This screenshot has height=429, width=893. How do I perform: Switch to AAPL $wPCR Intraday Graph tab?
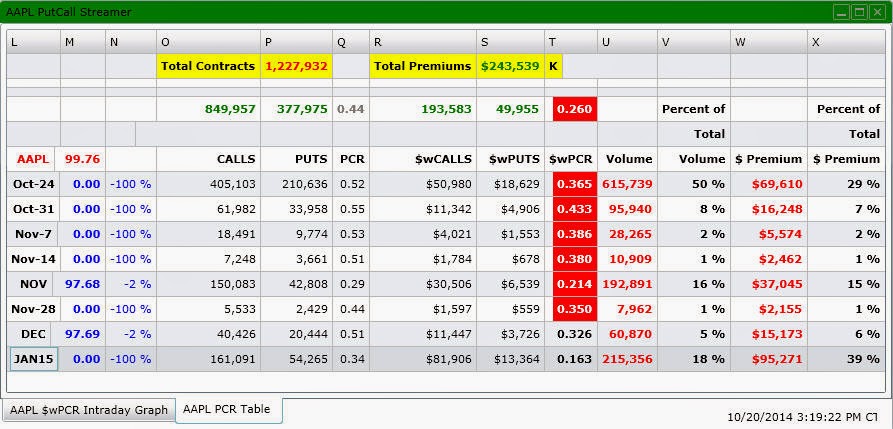pos(89,410)
